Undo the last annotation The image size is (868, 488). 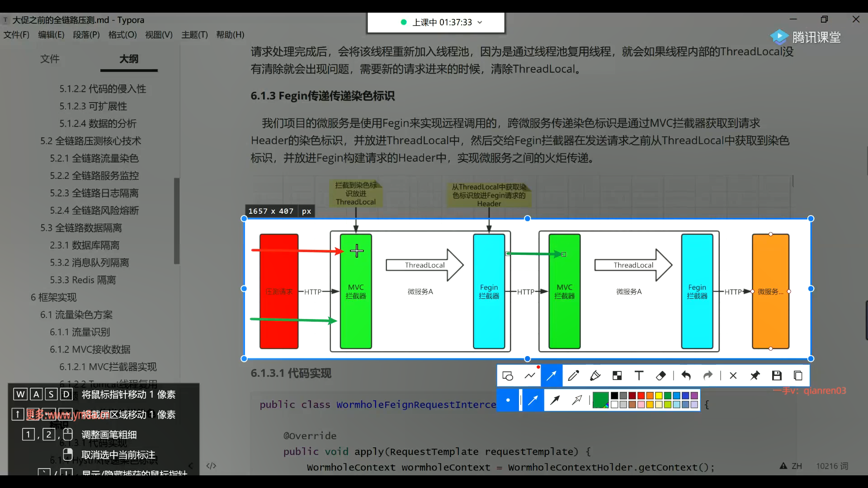[x=686, y=376]
